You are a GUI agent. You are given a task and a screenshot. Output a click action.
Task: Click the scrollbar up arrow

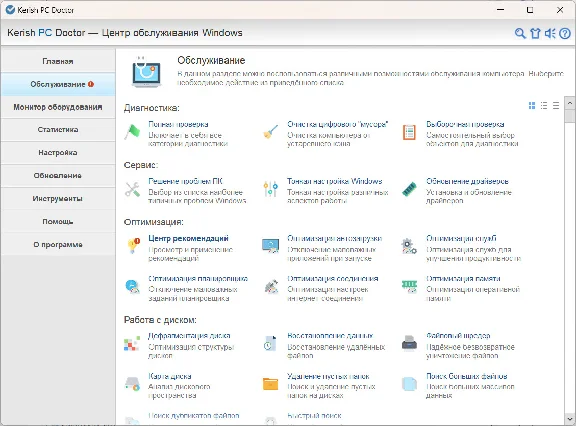[x=570, y=103]
